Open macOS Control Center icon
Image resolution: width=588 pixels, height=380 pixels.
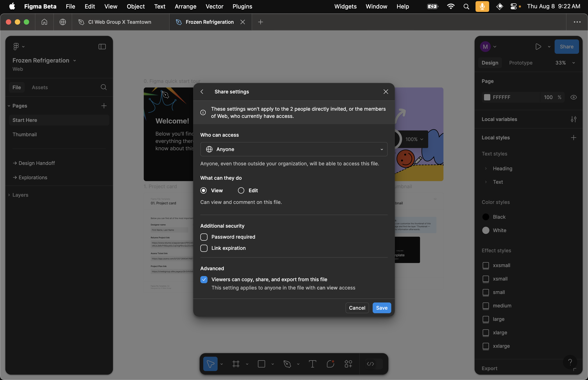pyautogui.click(x=513, y=6)
